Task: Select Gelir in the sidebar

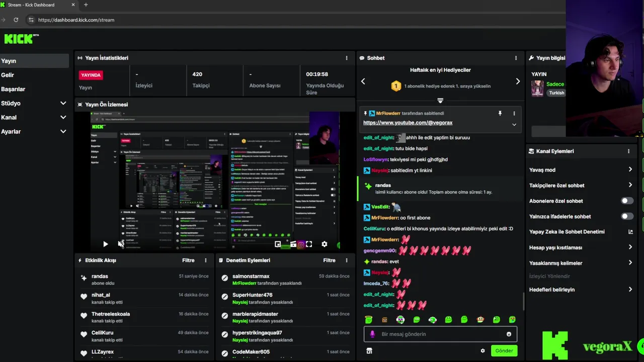Action: tap(34, 75)
